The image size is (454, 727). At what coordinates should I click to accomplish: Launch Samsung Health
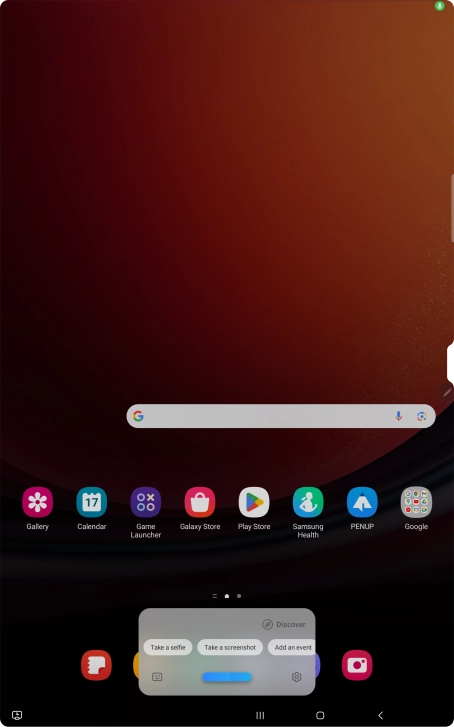pyautogui.click(x=308, y=502)
